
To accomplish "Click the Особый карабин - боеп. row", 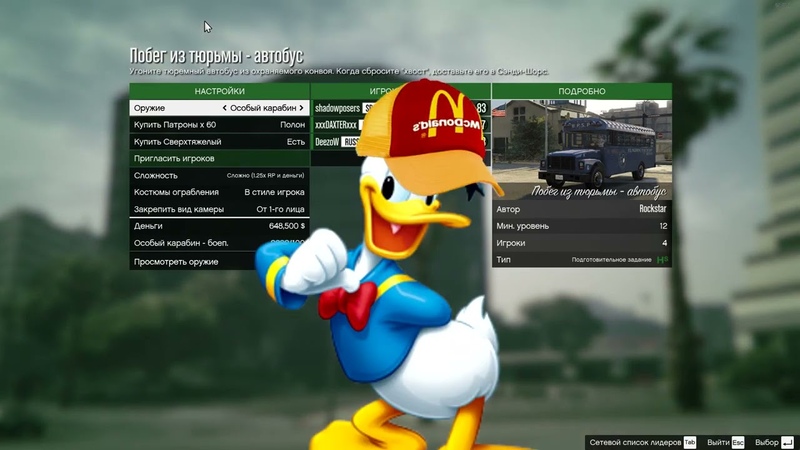I will point(219,243).
